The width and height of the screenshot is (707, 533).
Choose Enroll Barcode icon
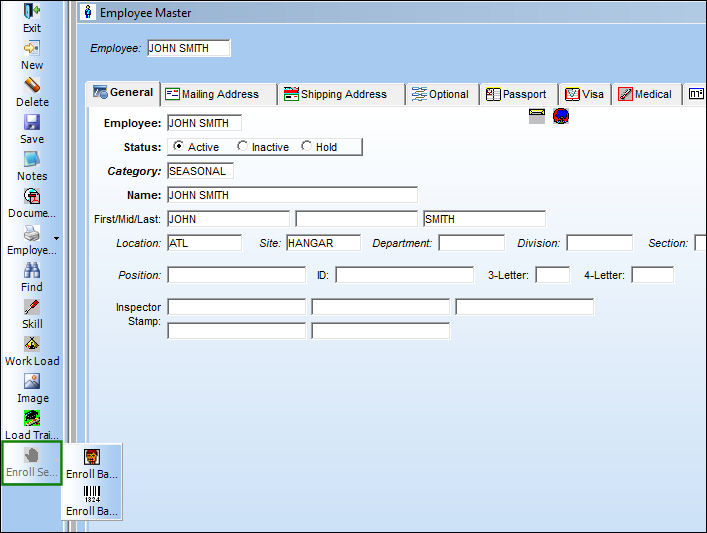tap(92, 494)
